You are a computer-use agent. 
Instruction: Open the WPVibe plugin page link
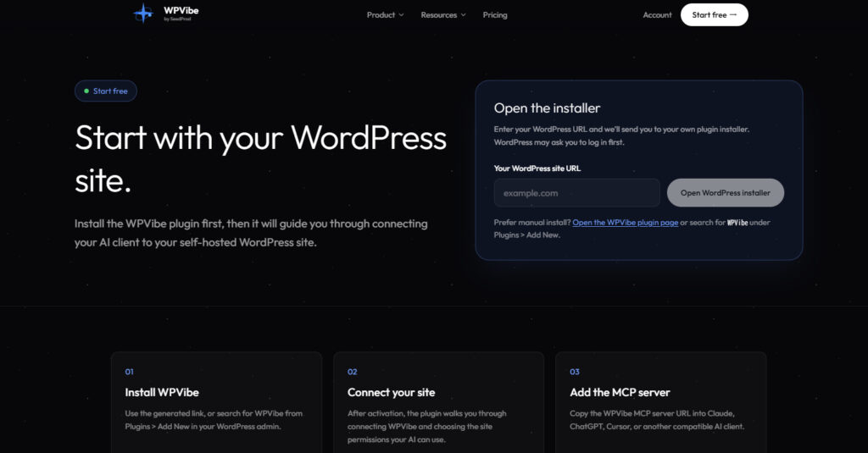[x=625, y=223]
